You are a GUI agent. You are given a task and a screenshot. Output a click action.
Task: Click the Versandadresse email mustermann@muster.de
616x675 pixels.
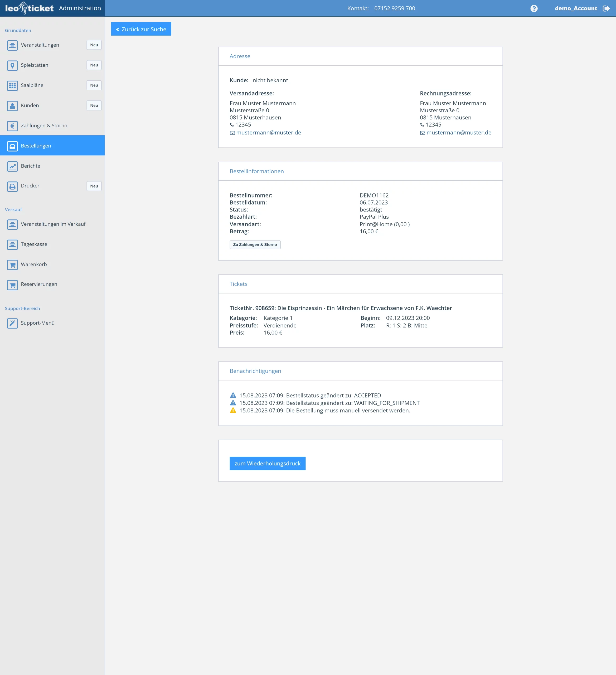[x=269, y=133]
